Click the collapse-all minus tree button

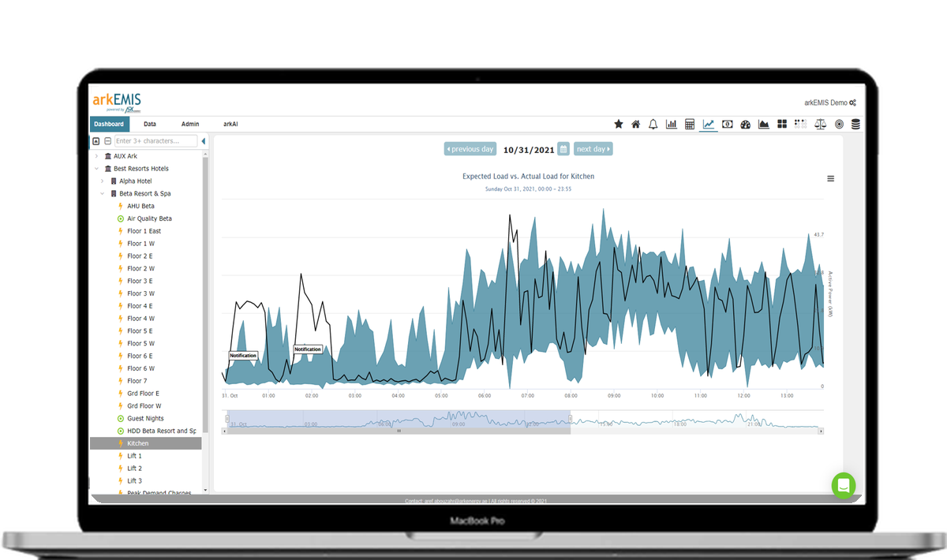107,141
